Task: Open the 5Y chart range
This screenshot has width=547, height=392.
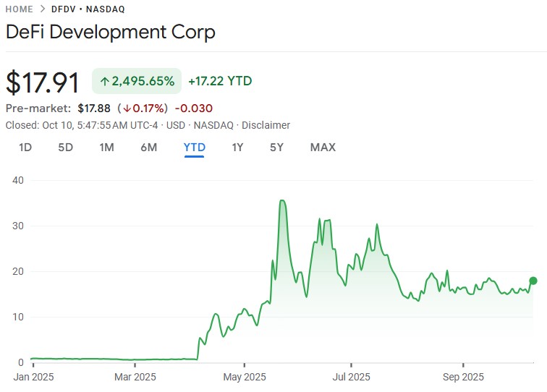Action: 276,148
